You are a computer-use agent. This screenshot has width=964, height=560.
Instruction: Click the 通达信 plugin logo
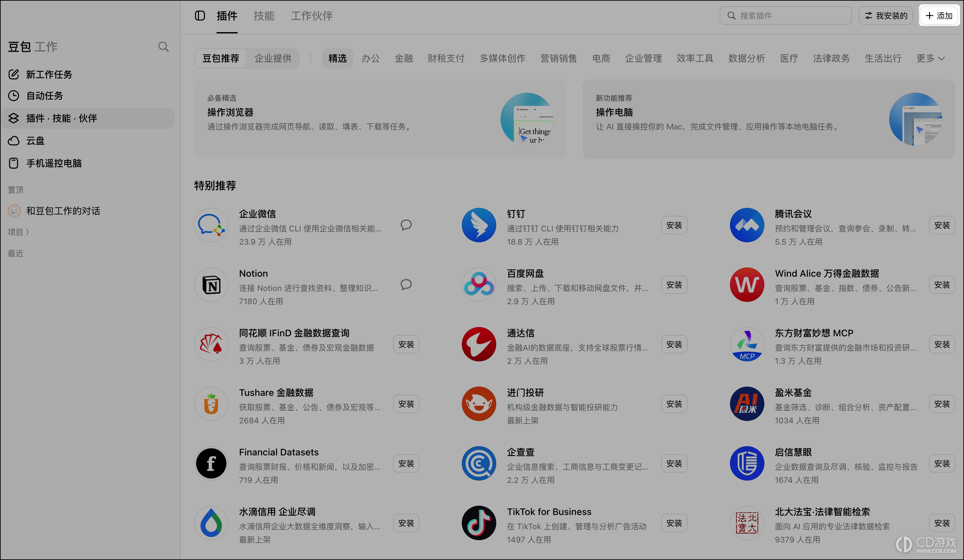pos(479,344)
